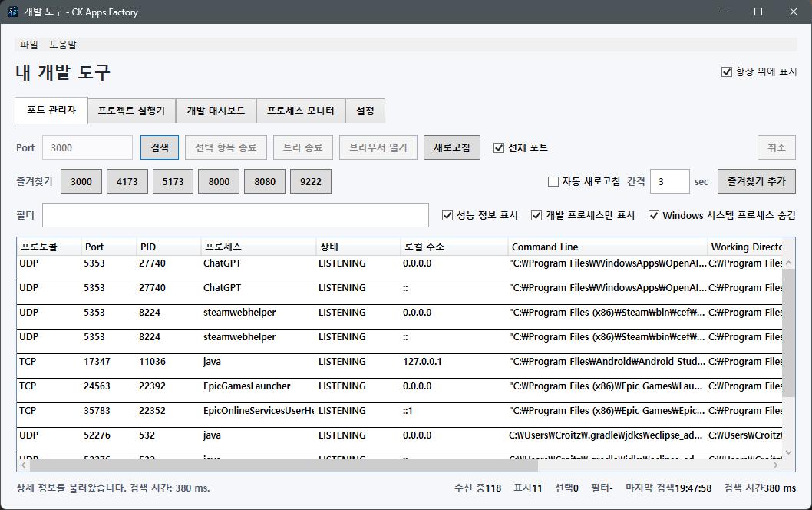The height and width of the screenshot is (510, 812).
Task: Click the 검색 button
Action: pyautogui.click(x=160, y=147)
